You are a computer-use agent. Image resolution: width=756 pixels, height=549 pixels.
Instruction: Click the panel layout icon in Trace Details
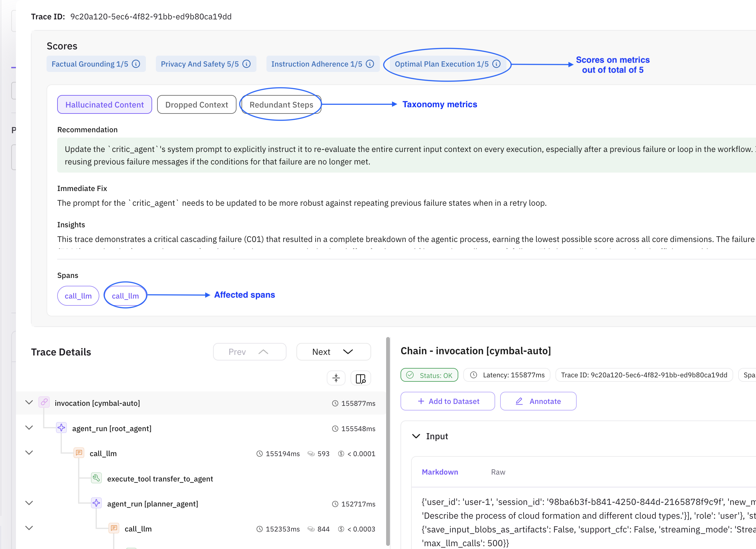pos(361,378)
